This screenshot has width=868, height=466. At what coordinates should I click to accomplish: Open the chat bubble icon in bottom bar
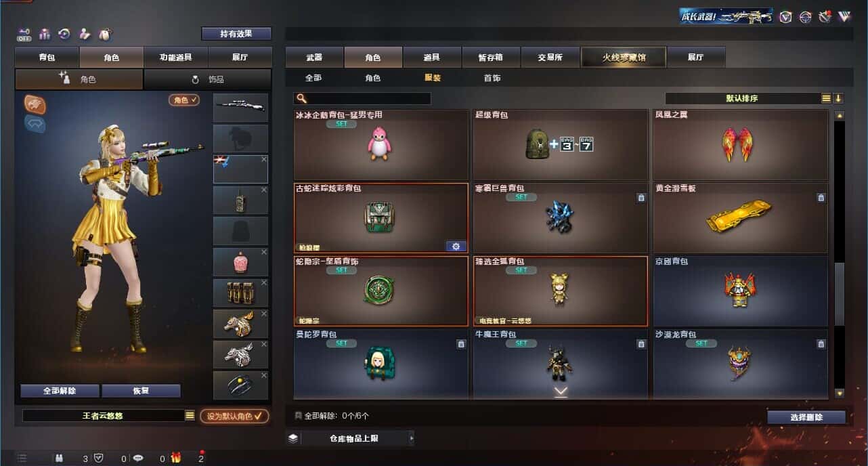pyautogui.click(x=138, y=458)
